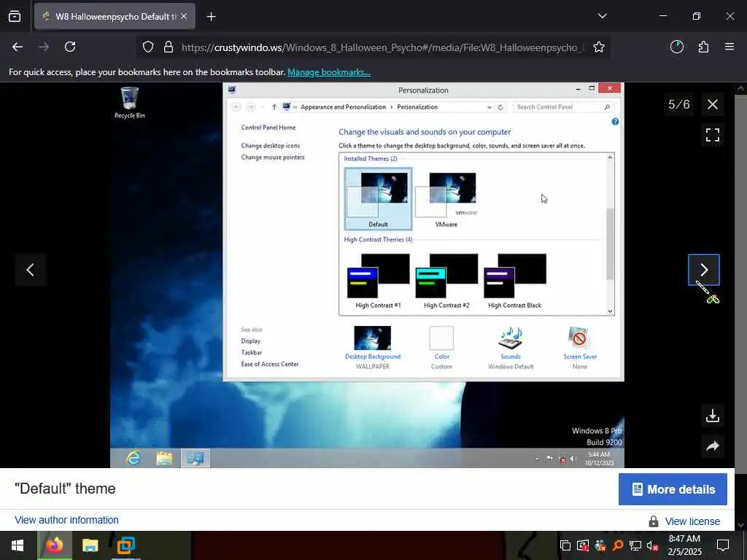This screenshot has height=560, width=747.
Task: Click the VMware taskbar icon
Action: coord(126,545)
